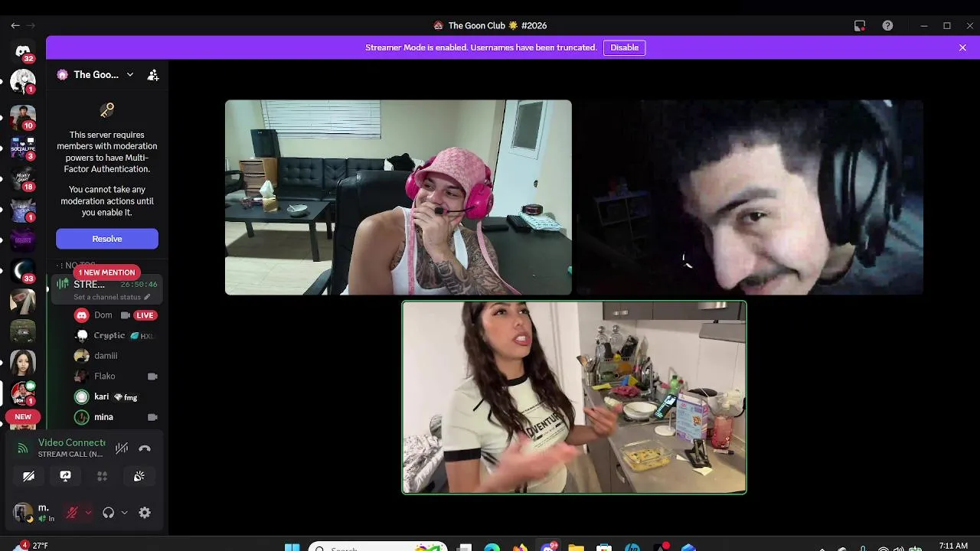Click the Windows taskbar search box
The width and height of the screenshot is (980, 551).
pyautogui.click(x=379, y=547)
